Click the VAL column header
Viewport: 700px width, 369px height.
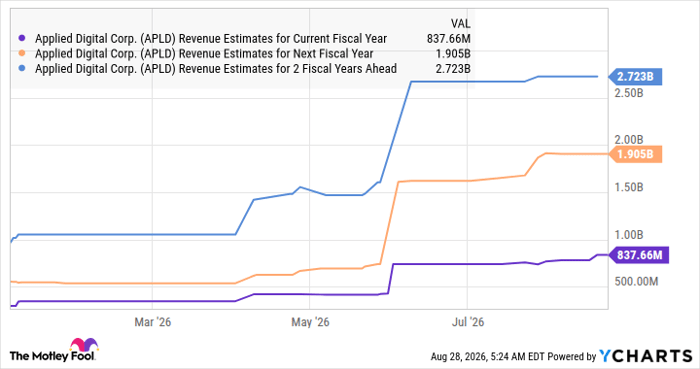coord(460,24)
